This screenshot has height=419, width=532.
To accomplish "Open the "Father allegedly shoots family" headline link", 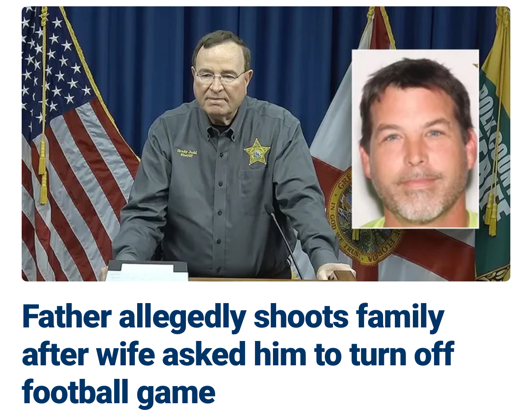I will (x=237, y=354).
